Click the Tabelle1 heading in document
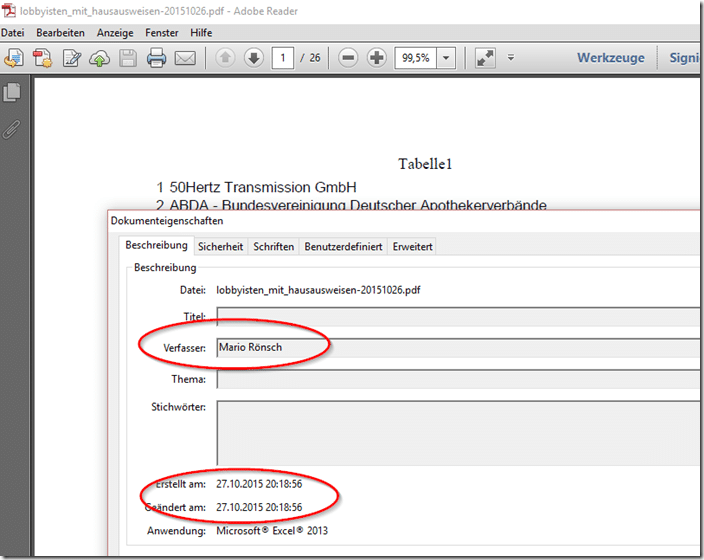The width and height of the screenshot is (704, 560). point(425,164)
